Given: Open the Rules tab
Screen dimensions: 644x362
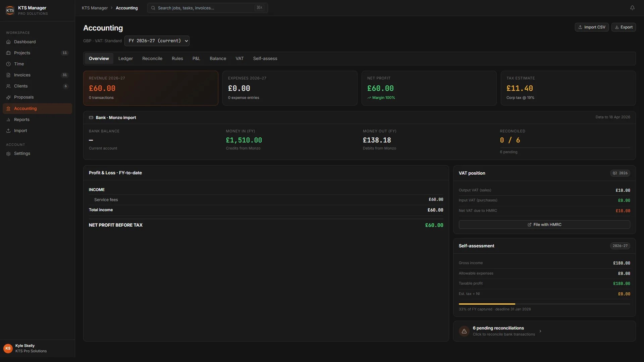Looking at the screenshot, I should 177,59.
